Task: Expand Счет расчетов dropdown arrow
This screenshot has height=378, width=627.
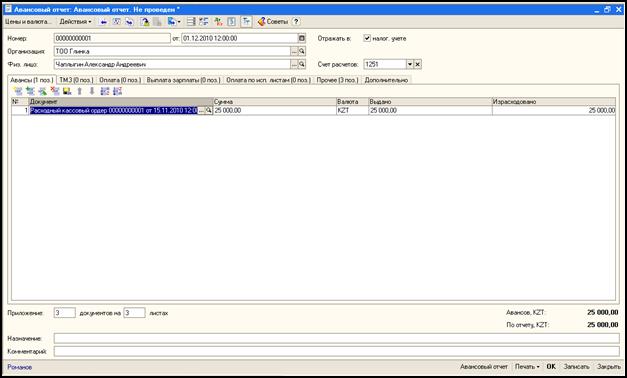Action: [x=409, y=64]
